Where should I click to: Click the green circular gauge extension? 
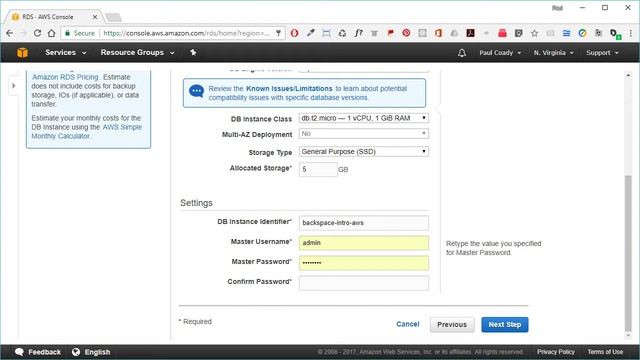tap(582, 33)
